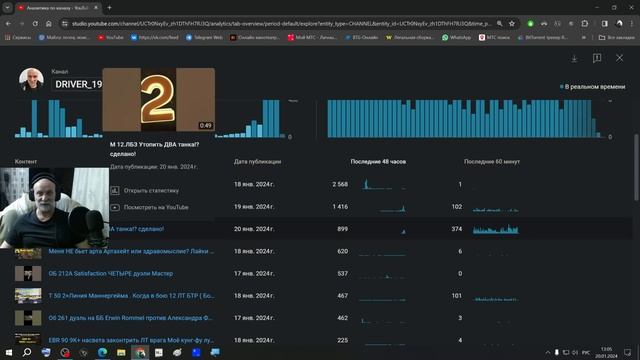Open the feedback flag icon beside the close button
The width and height of the screenshot is (640, 360).
coord(597,58)
